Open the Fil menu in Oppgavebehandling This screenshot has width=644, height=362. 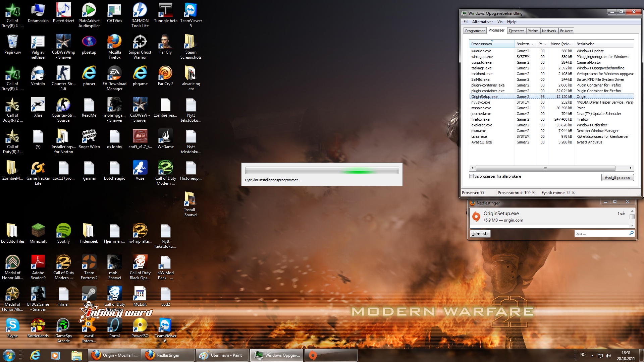tap(465, 22)
